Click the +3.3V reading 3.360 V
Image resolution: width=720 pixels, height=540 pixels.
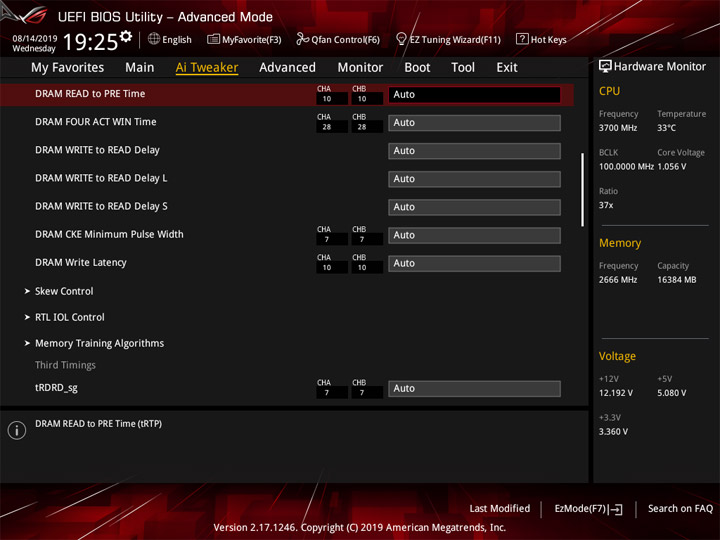pos(613,432)
